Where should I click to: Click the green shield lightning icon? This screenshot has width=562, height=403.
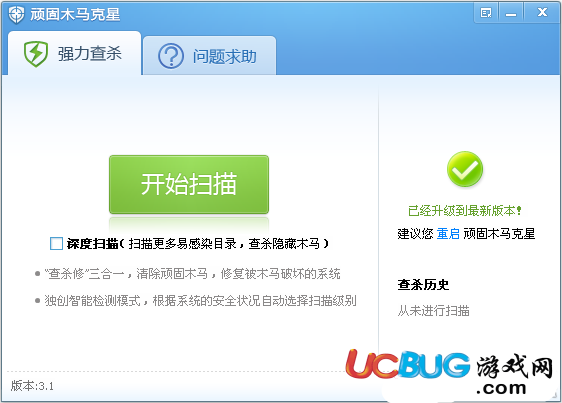pyautogui.click(x=35, y=54)
